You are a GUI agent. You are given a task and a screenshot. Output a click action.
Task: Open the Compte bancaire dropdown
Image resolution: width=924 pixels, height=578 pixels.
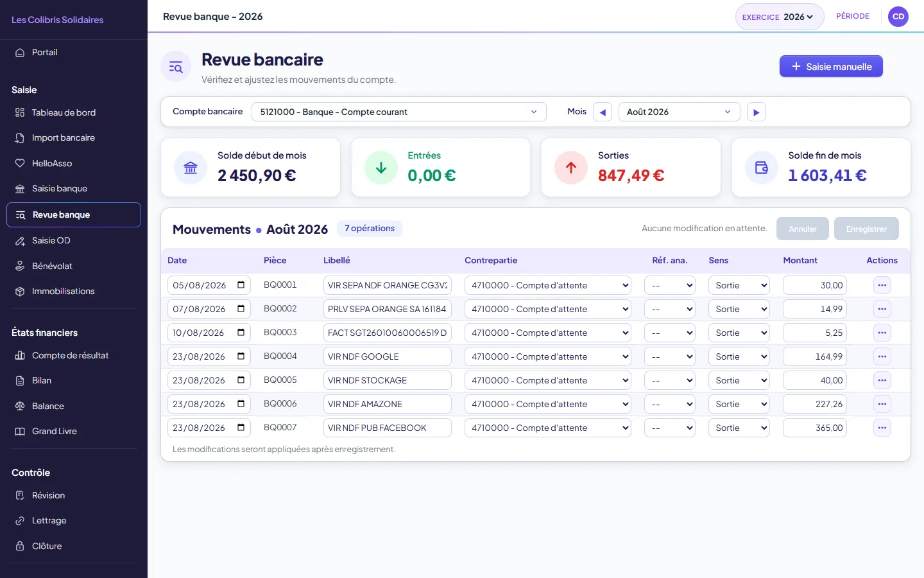click(x=399, y=112)
